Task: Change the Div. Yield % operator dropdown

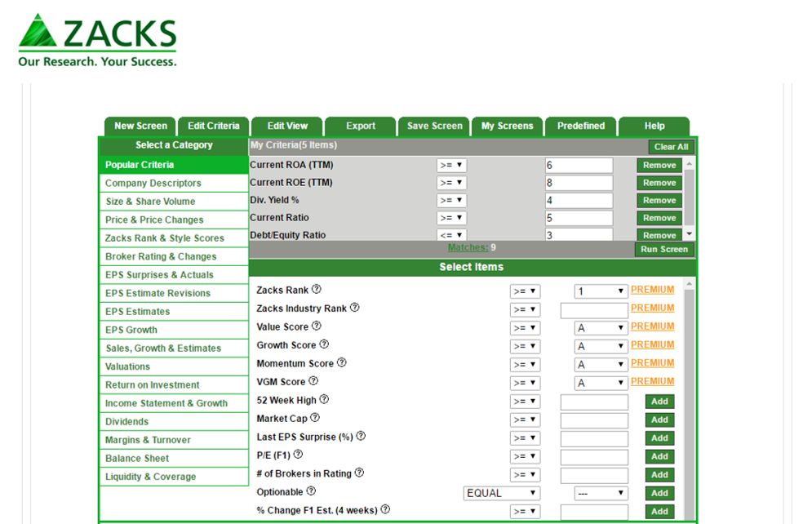Action: [451, 201]
